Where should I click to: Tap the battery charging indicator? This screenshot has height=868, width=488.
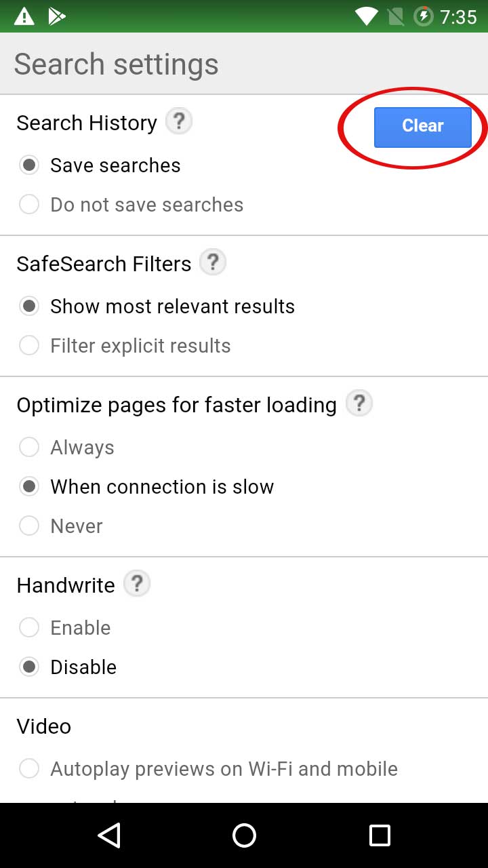click(424, 16)
